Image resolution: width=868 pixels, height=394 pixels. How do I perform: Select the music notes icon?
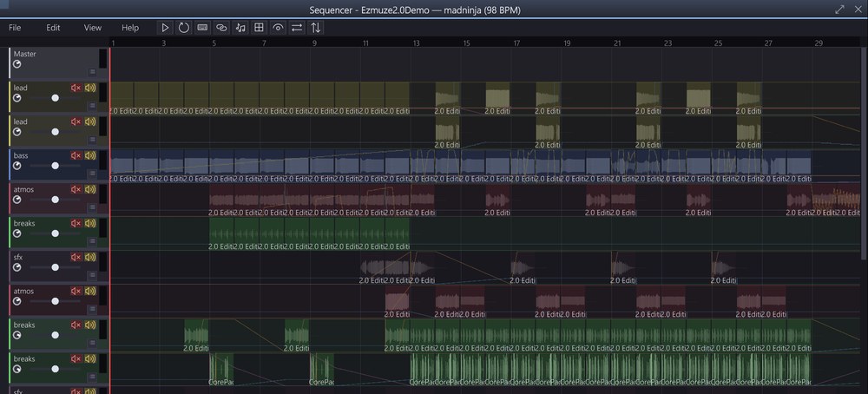tap(240, 28)
